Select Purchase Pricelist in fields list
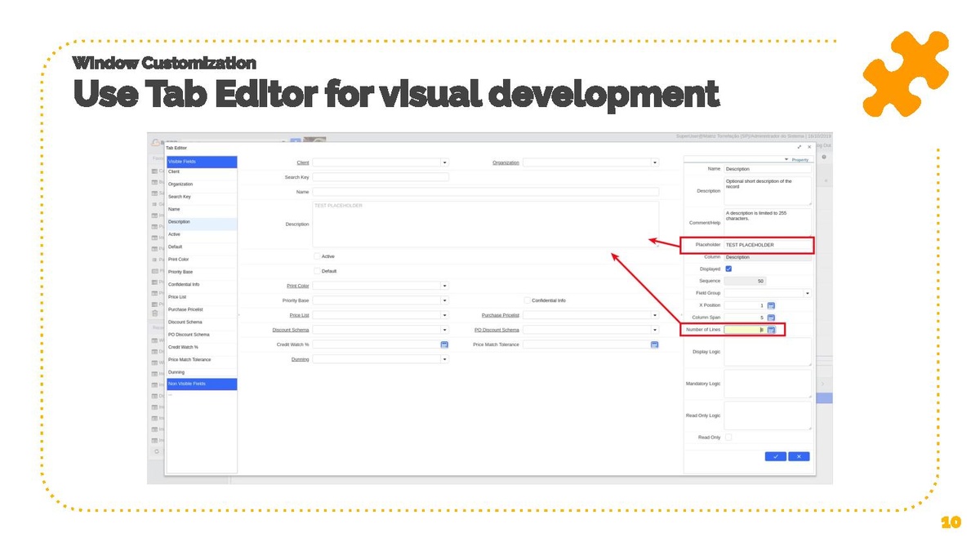This screenshot has width=980, height=551. (201, 309)
